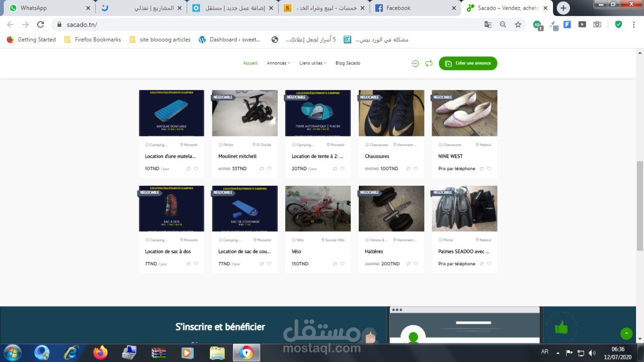
Task: Click the Créer une annonce button
Action: click(468, 63)
